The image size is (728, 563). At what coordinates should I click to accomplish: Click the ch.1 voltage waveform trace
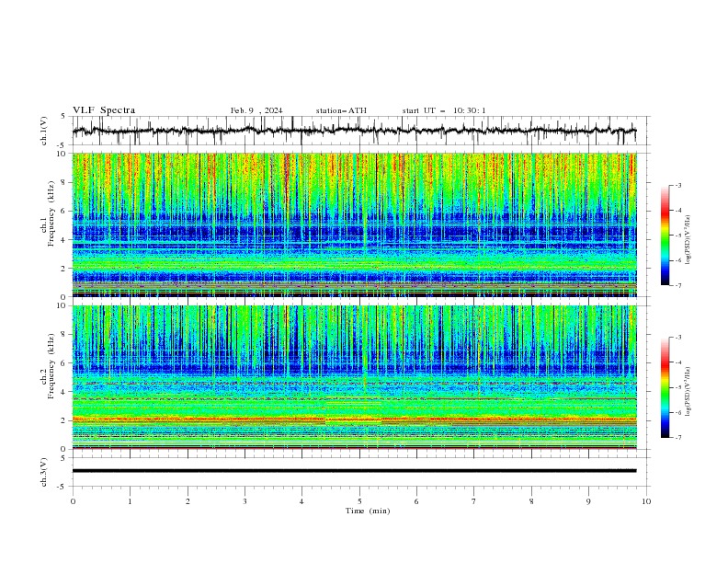point(354,131)
